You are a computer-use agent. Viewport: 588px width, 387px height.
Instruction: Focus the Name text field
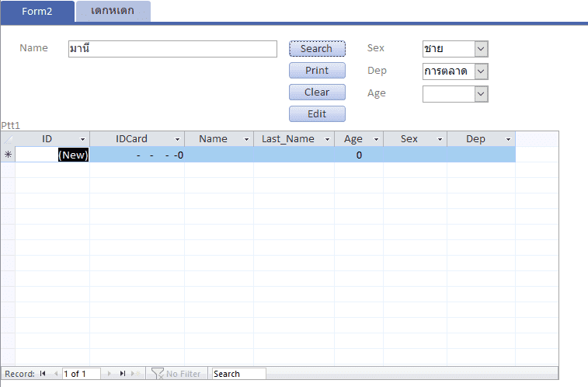172,49
